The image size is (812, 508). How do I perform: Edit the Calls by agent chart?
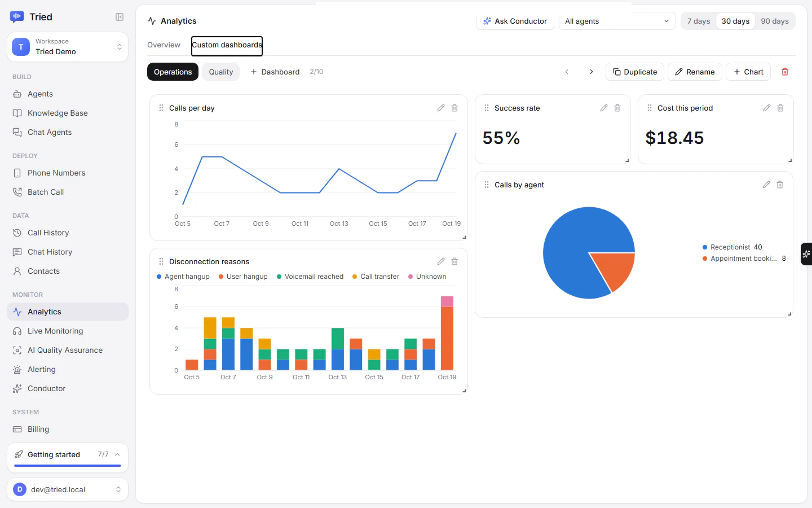pos(766,185)
